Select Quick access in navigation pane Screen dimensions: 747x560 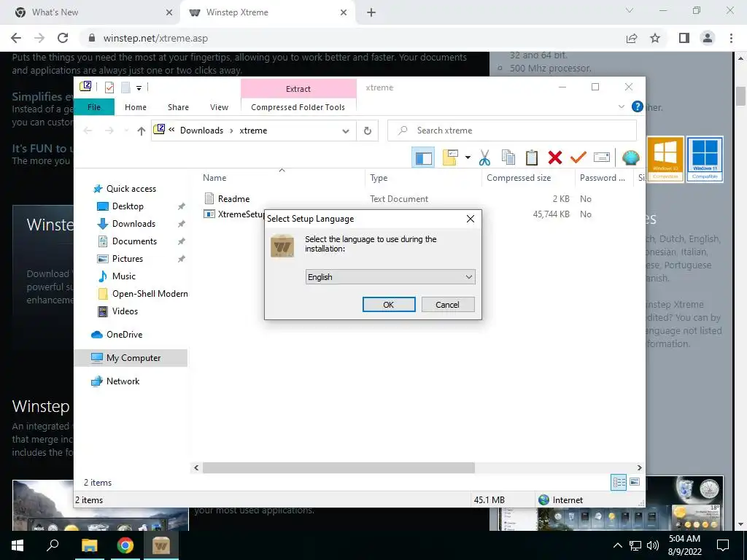tap(131, 189)
